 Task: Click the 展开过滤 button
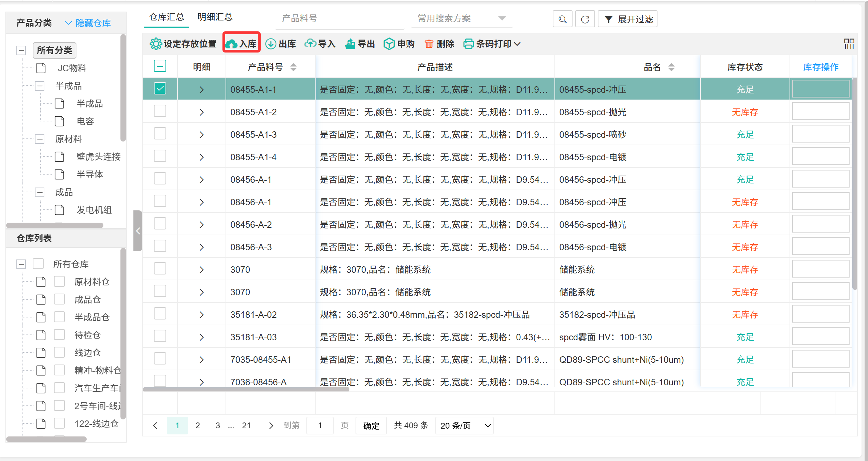(628, 19)
